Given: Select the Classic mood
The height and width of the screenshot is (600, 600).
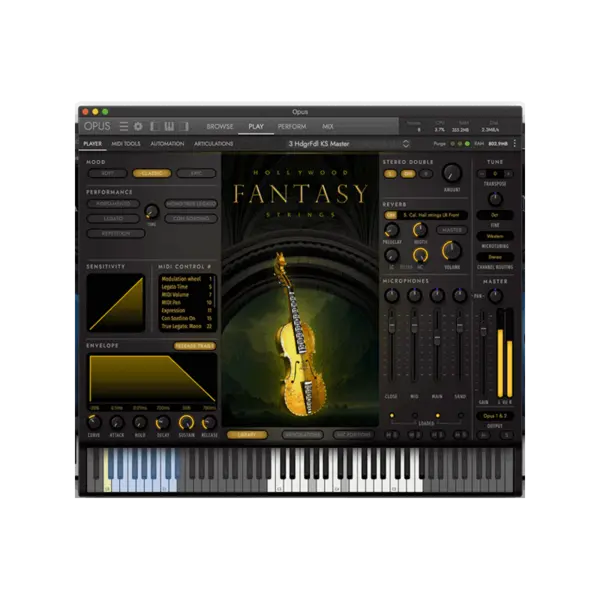Looking at the screenshot, I should coord(152,173).
